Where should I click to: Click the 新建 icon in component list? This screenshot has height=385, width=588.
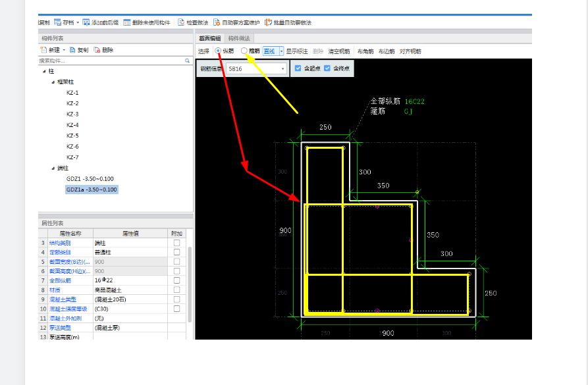tap(44, 50)
